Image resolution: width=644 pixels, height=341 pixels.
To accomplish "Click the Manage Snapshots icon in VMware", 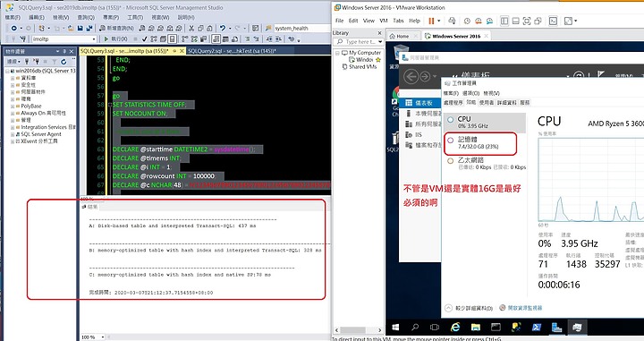I will tap(489, 21).
